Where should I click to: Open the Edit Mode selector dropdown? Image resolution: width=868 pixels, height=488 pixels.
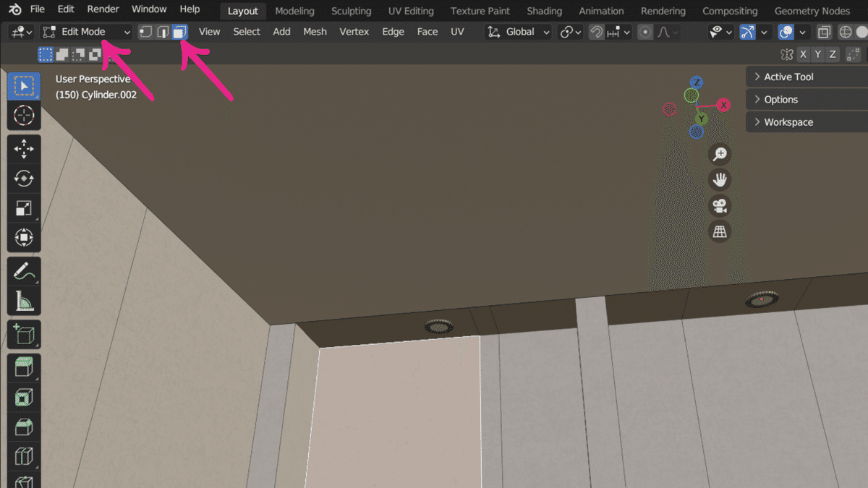click(87, 32)
